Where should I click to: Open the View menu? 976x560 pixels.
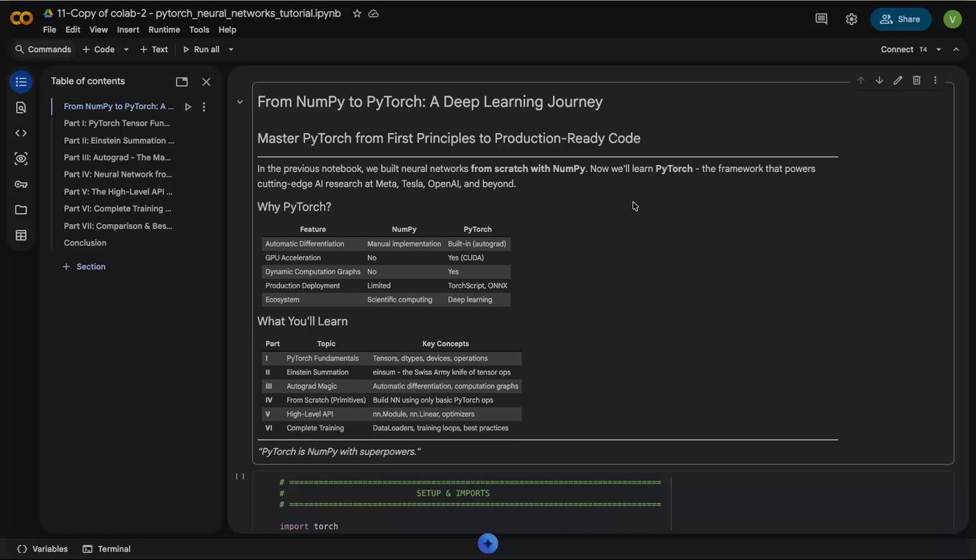pyautogui.click(x=99, y=30)
